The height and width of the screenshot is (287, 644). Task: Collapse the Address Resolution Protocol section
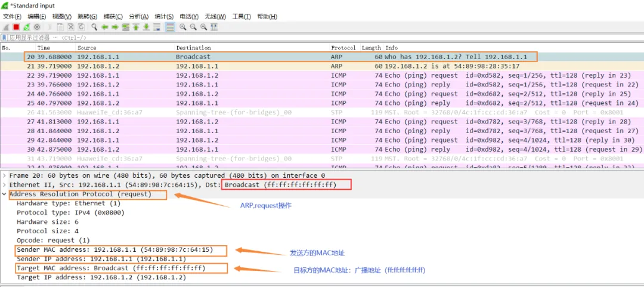5,195
